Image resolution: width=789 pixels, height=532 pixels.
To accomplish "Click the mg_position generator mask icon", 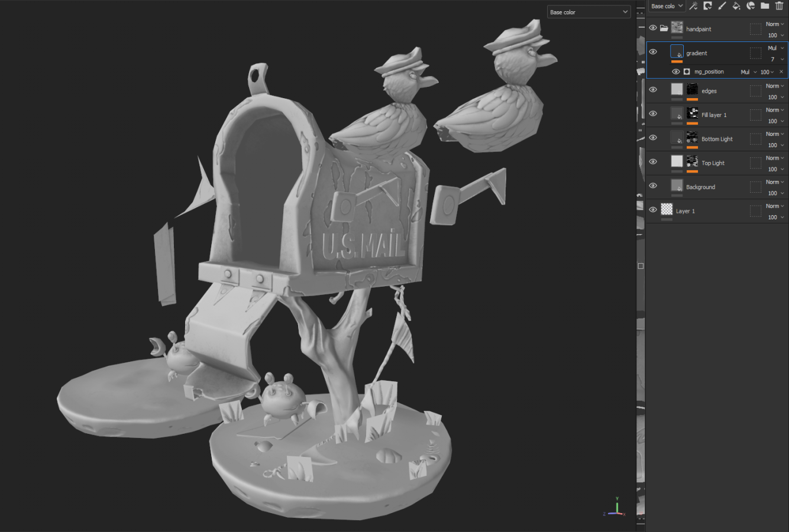I will [687, 72].
